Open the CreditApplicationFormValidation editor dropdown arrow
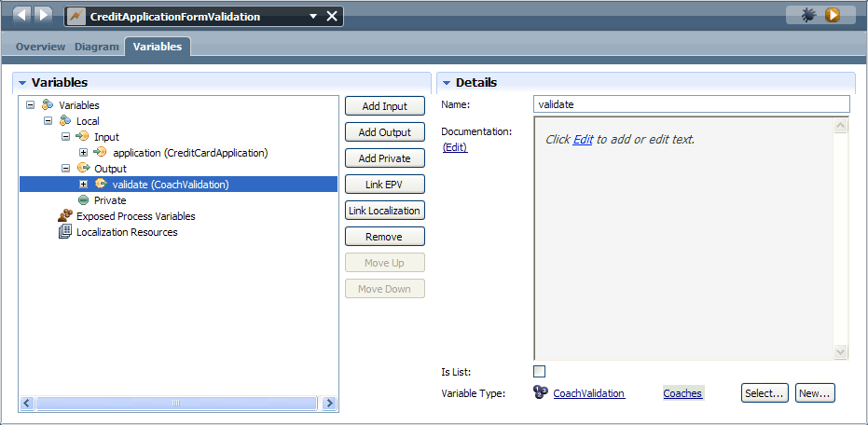The height and width of the screenshot is (425, 868). pos(312,17)
